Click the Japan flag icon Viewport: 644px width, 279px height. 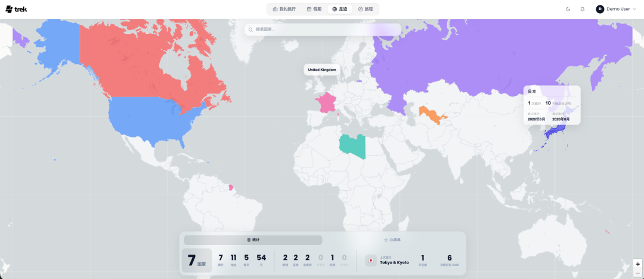click(371, 260)
